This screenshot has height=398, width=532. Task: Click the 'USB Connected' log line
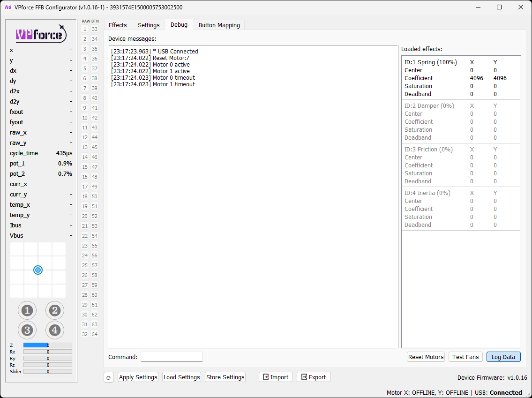point(155,52)
